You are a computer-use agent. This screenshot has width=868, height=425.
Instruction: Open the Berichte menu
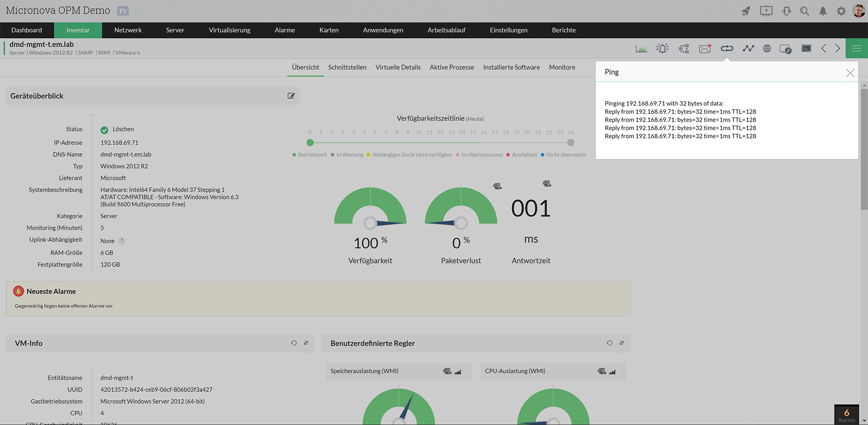pos(564,30)
